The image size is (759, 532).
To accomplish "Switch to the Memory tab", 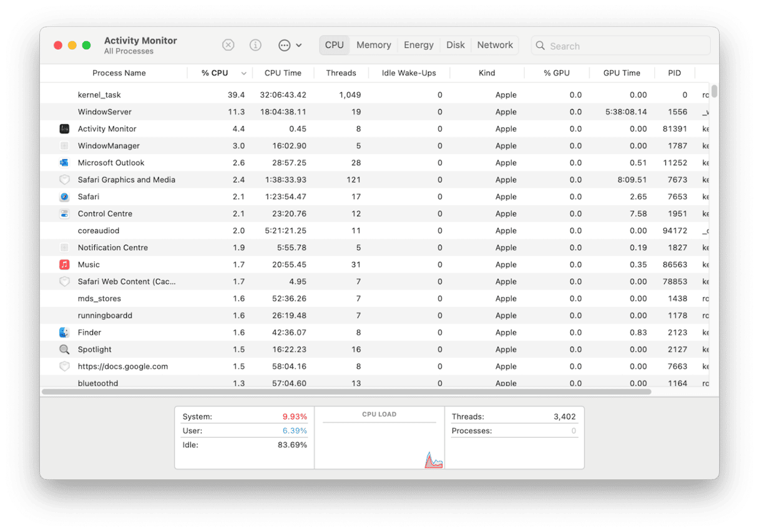I will click(373, 45).
